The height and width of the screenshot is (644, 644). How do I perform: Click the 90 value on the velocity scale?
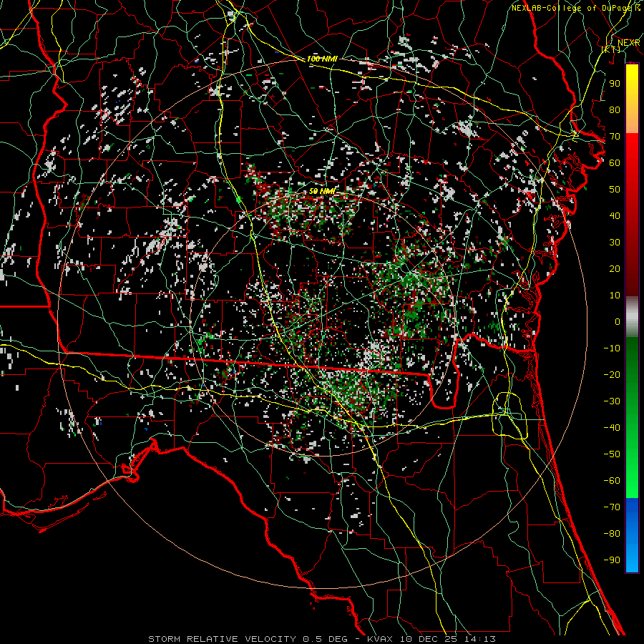click(x=615, y=84)
